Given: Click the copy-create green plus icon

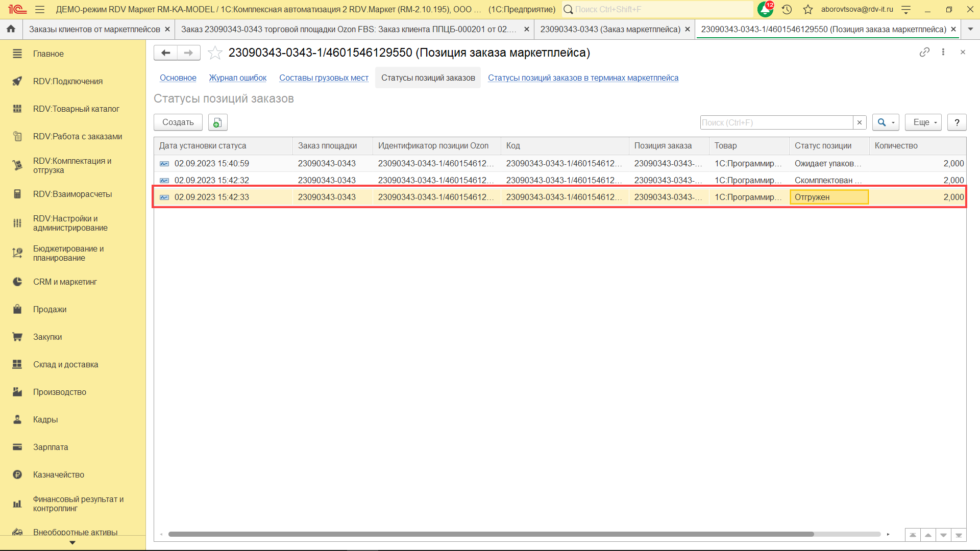Looking at the screenshot, I should 217,122.
